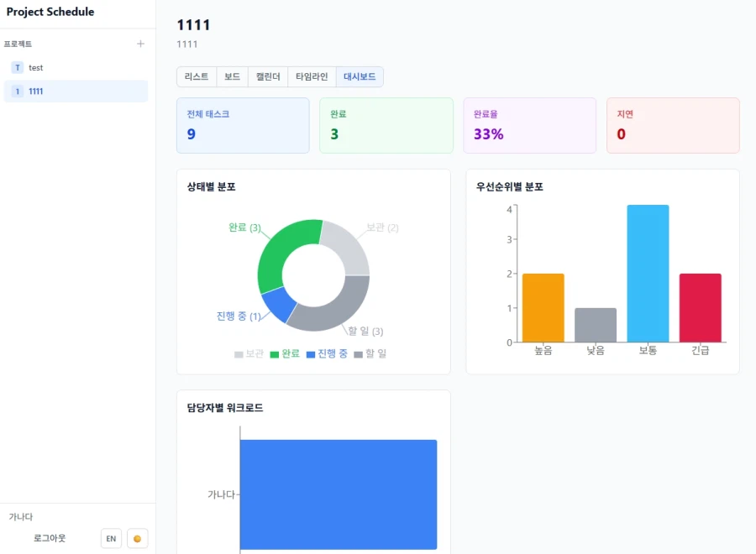
Task: Click the add project plus icon
Action: point(140,44)
